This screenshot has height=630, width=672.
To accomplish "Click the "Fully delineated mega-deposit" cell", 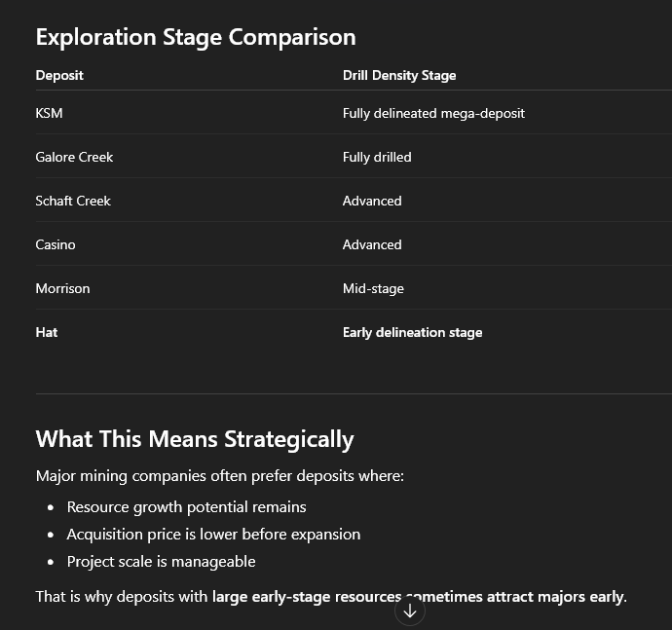I will click(433, 113).
